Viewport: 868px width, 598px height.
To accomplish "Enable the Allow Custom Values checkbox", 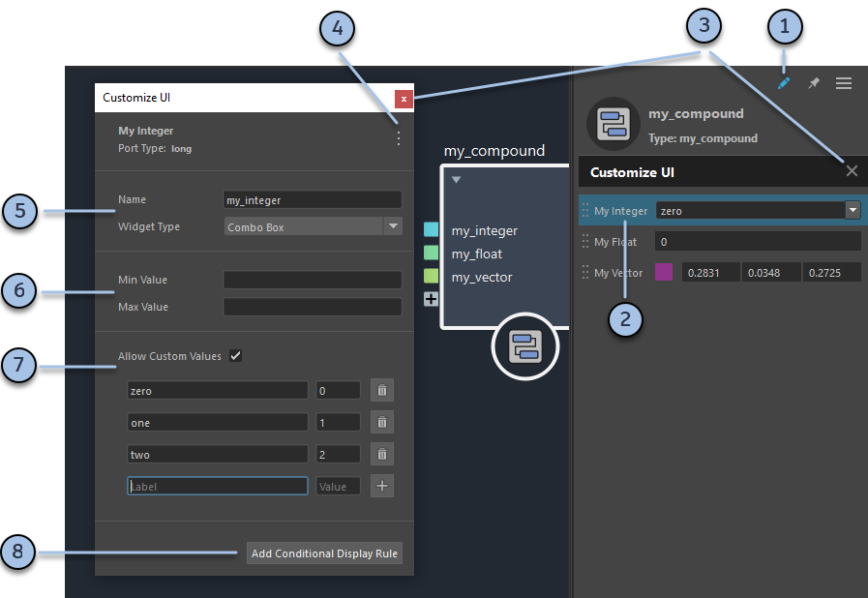I will 234,355.
